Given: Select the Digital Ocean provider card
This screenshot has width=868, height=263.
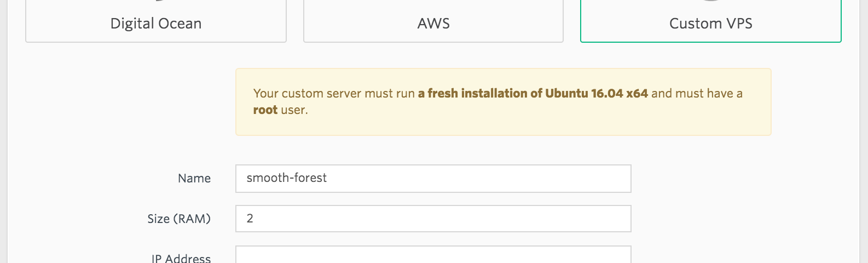Looking at the screenshot, I should point(156,21).
